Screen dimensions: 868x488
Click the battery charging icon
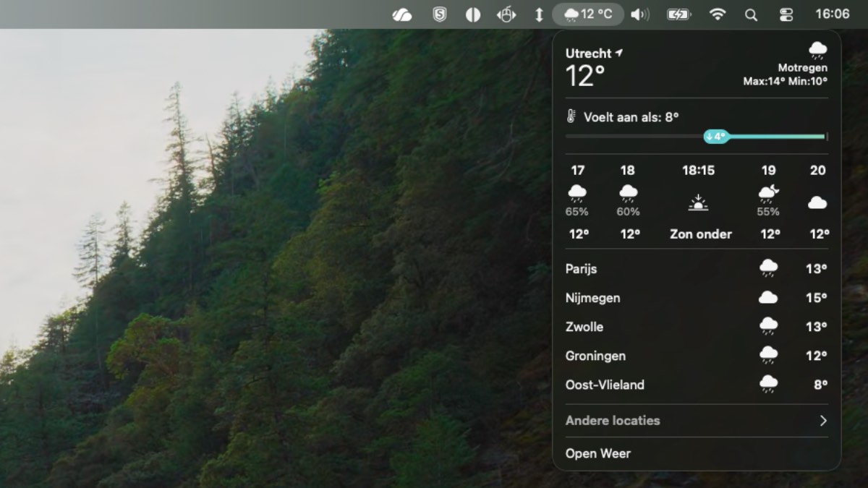click(x=678, y=14)
